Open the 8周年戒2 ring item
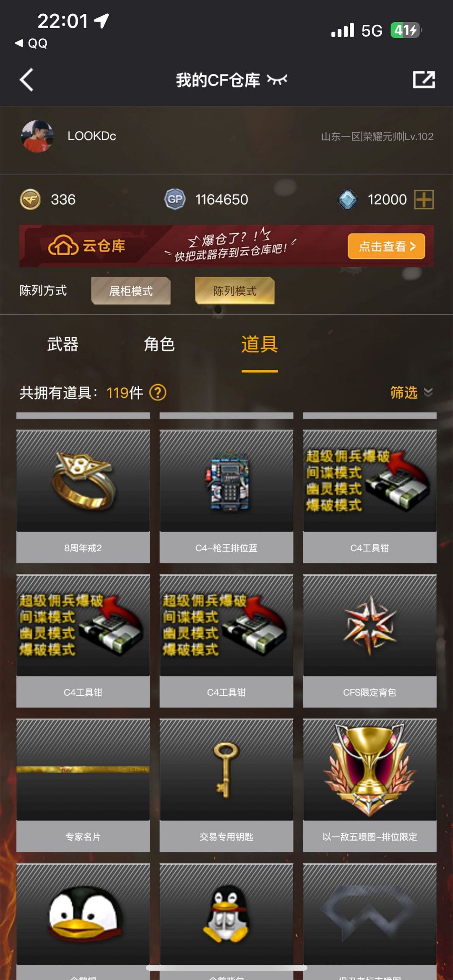This screenshot has width=453, height=980. click(83, 496)
